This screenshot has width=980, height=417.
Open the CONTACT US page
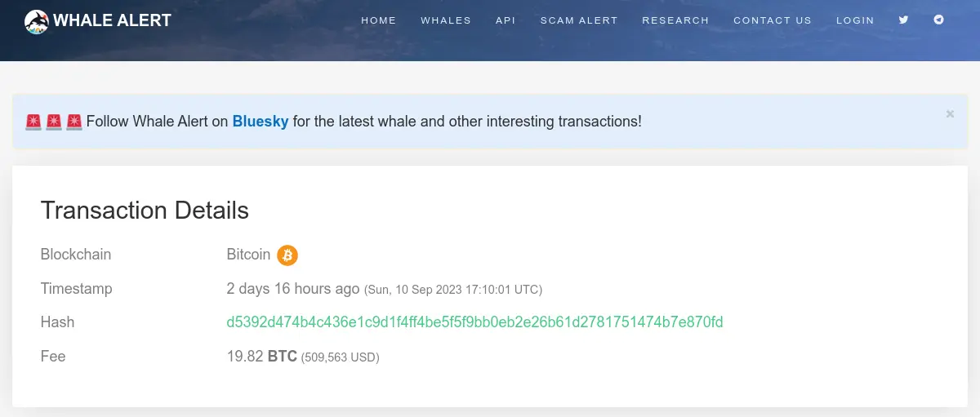[x=773, y=20]
